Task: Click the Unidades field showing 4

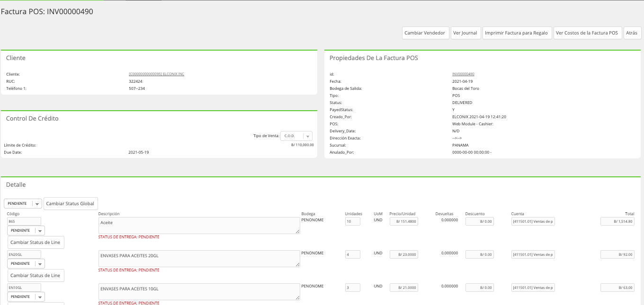Action: pos(353,254)
